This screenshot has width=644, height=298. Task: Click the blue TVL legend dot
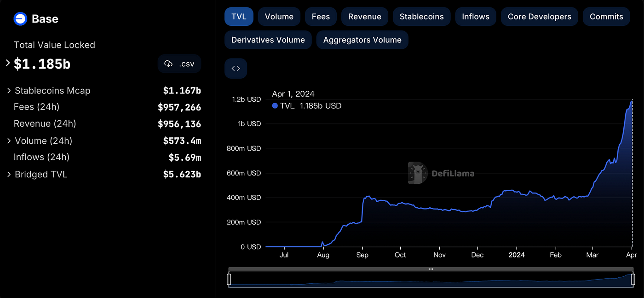275,106
